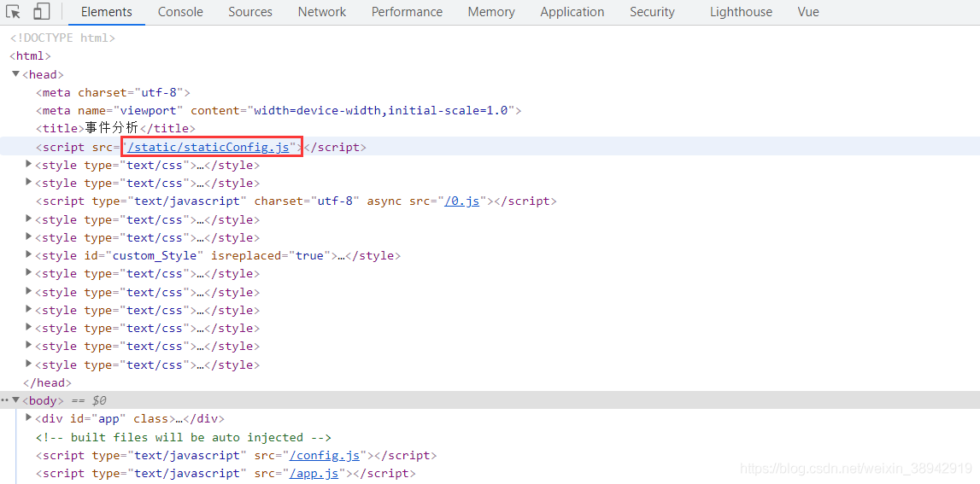Open the Network tab
980x484 pixels.
click(x=322, y=12)
